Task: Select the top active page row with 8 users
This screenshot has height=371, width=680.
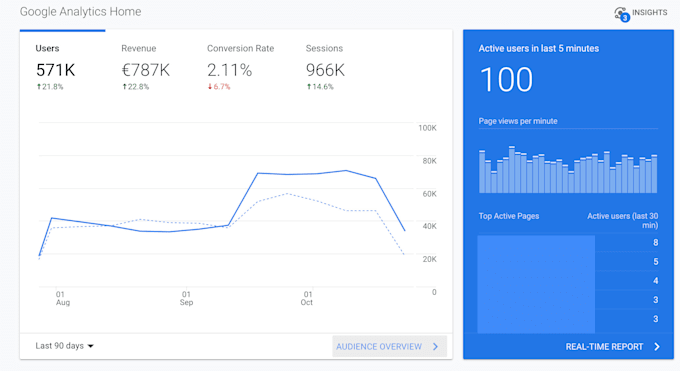Action: pyautogui.click(x=568, y=243)
